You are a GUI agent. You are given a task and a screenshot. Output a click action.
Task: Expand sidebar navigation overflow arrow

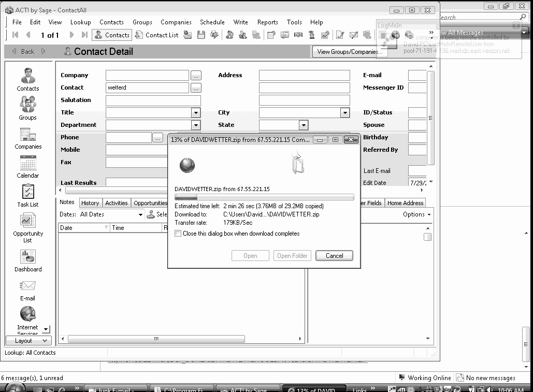(46, 329)
